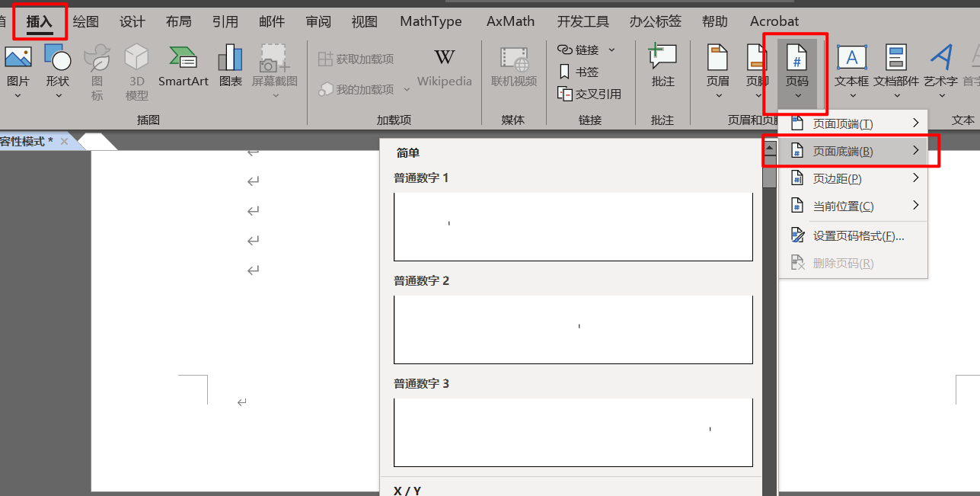
Task: Open the 页眉 header gallery
Action: (718, 72)
